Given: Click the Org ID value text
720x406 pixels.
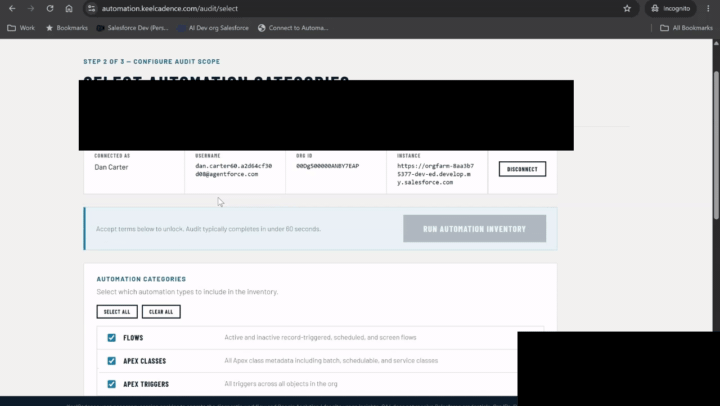Looking at the screenshot, I should click(327, 166).
